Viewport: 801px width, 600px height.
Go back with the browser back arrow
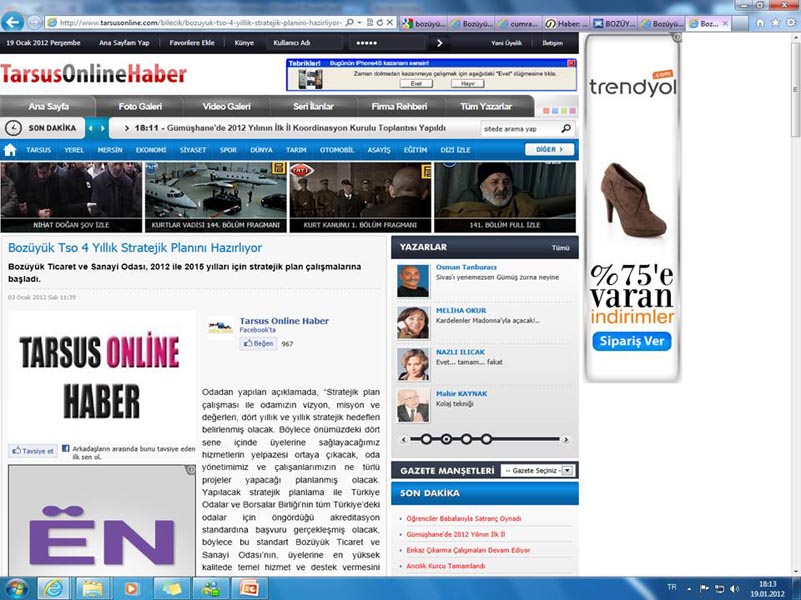(12, 22)
